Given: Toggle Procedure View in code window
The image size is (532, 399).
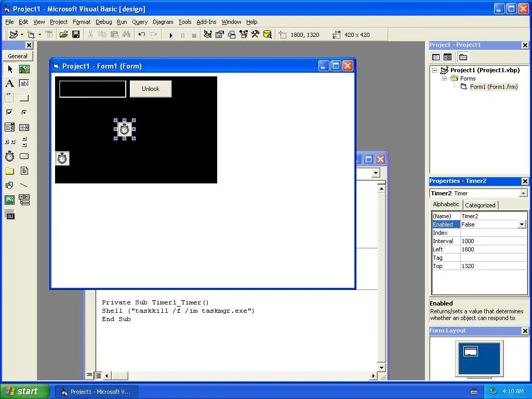Looking at the screenshot, I should [x=89, y=375].
